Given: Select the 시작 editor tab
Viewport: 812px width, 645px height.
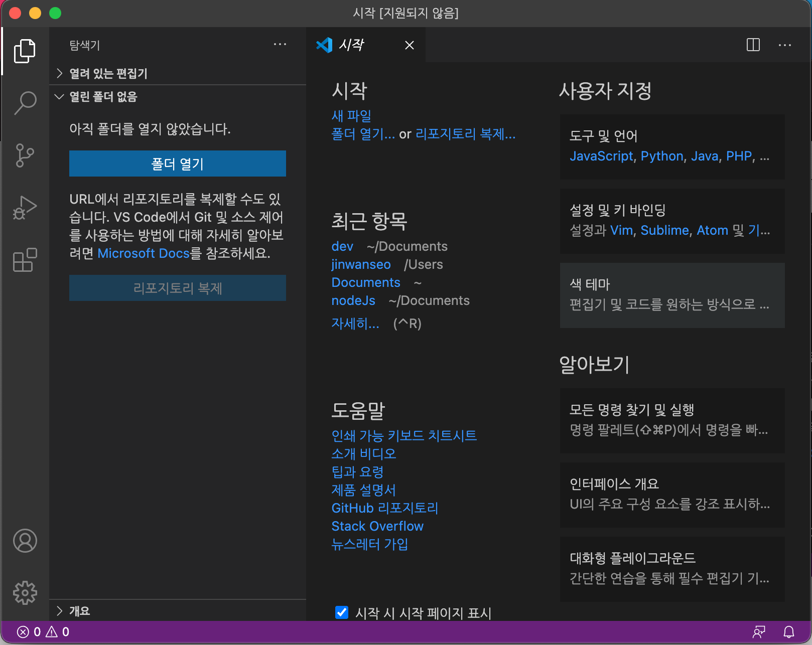Looking at the screenshot, I should (366, 45).
